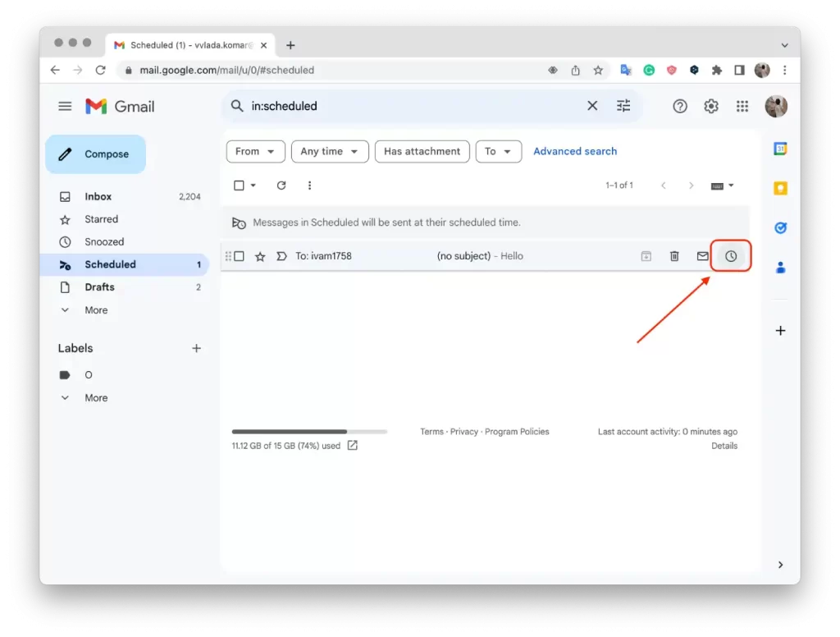Image resolution: width=840 pixels, height=637 pixels.
Task: Bookmark this page star icon
Action: tap(598, 71)
